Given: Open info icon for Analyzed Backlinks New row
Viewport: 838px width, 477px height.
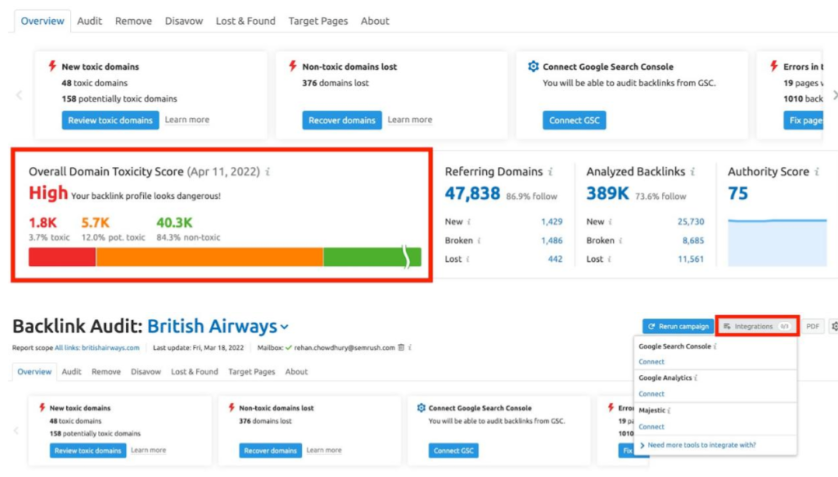Looking at the screenshot, I should click(610, 222).
